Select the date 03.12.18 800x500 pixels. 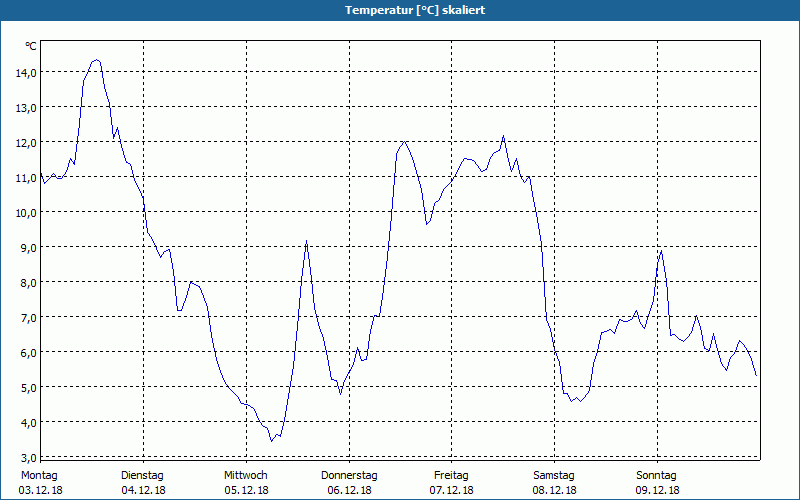[x=40, y=490]
